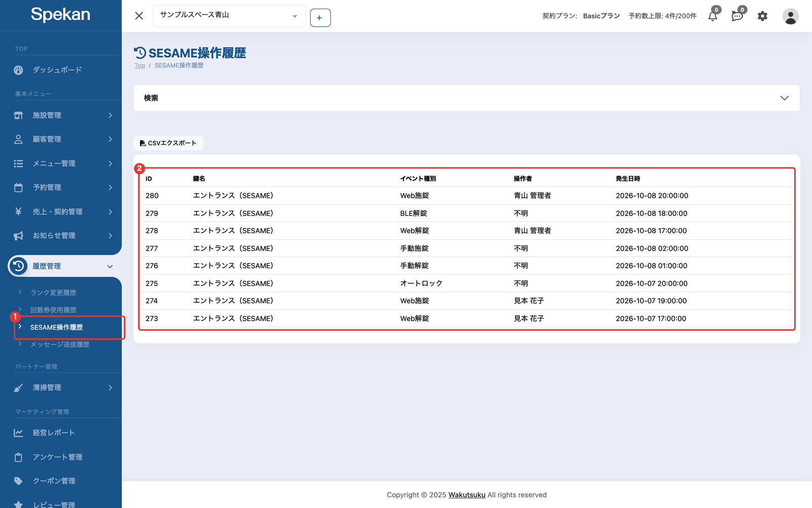The width and height of the screenshot is (812, 508).
Task: Click the Spekan logo
Action: click(x=60, y=15)
